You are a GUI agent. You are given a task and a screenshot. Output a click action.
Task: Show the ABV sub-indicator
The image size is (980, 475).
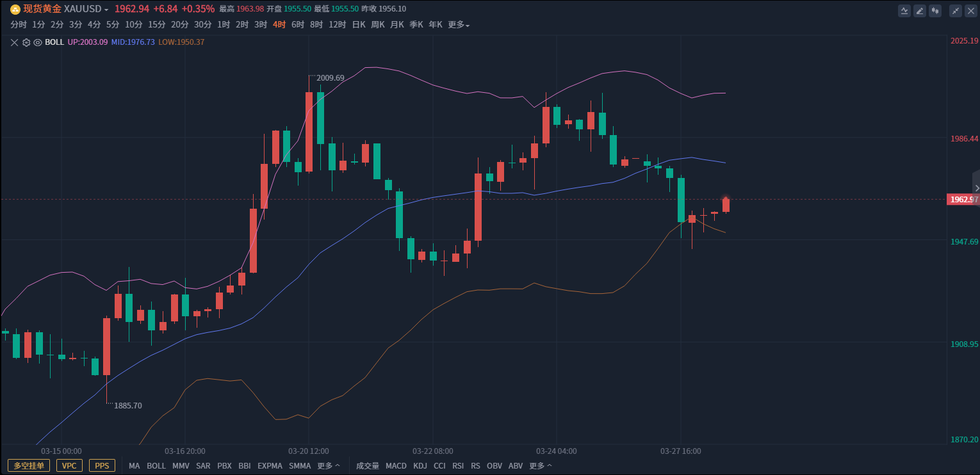coord(516,466)
